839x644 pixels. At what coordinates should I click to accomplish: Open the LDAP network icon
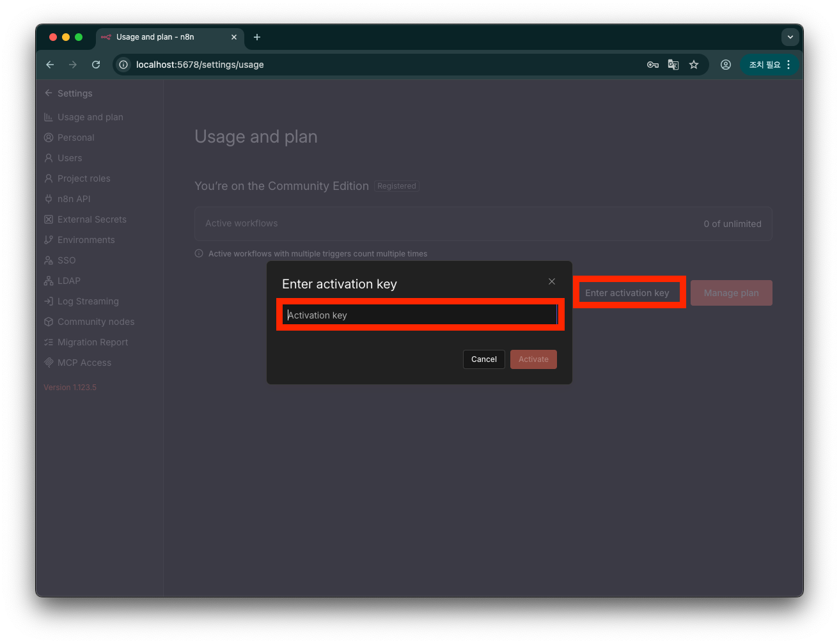coord(49,281)
